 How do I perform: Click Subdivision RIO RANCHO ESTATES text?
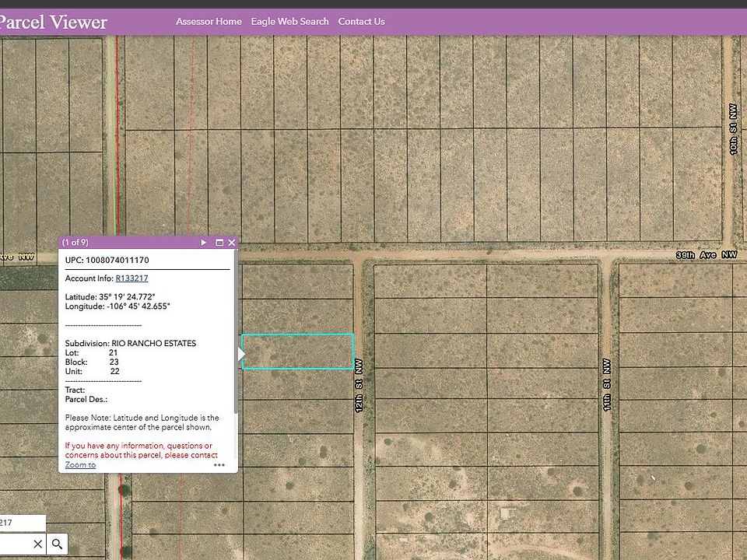point(131,343)
